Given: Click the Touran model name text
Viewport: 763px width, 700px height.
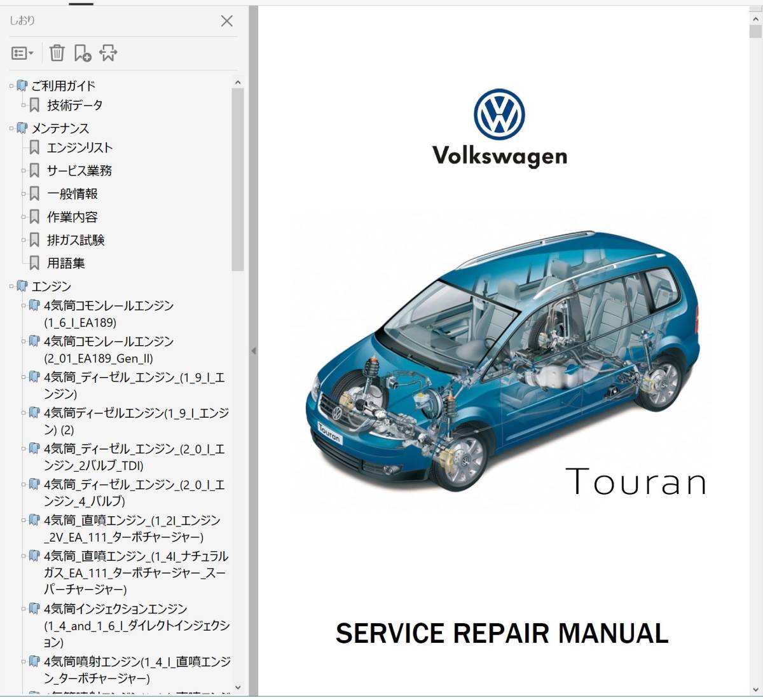Looking at the screenshot, I should (636, 482).
